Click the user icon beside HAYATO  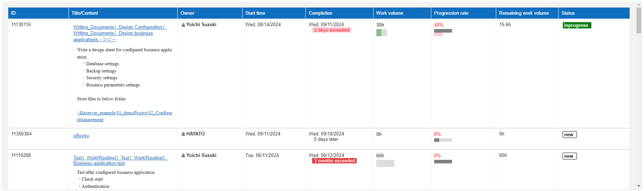point(183,134)
